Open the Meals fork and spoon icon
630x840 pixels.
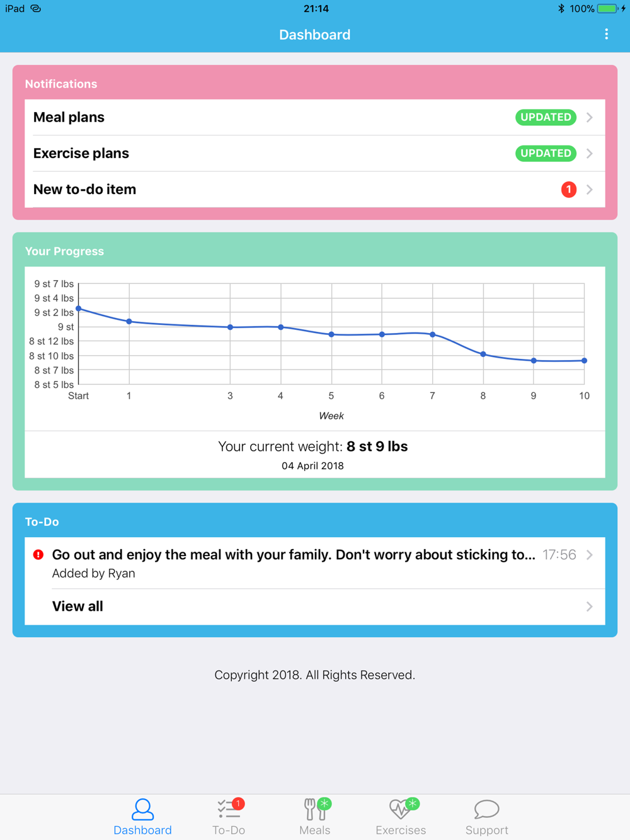pyautogui.click(x=314, y=809)
